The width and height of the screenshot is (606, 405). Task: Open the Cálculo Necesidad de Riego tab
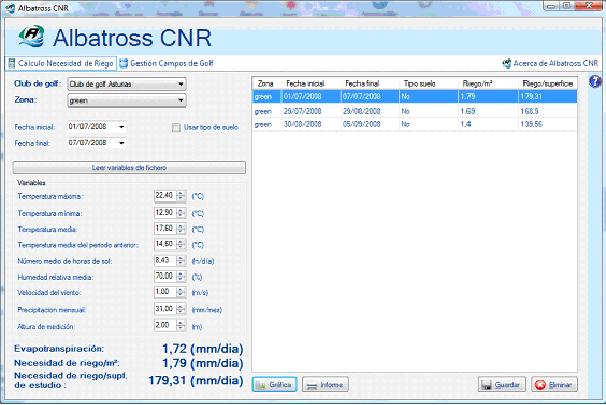[x=61, y=63]
